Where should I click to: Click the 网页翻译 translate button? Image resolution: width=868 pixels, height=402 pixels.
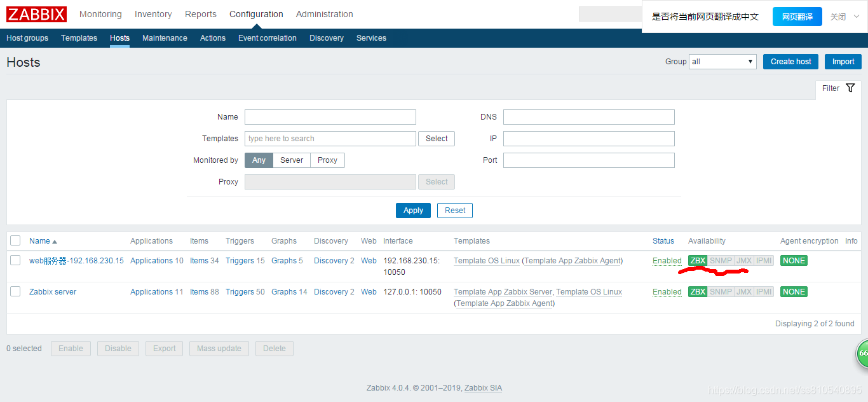click(797, 17)
